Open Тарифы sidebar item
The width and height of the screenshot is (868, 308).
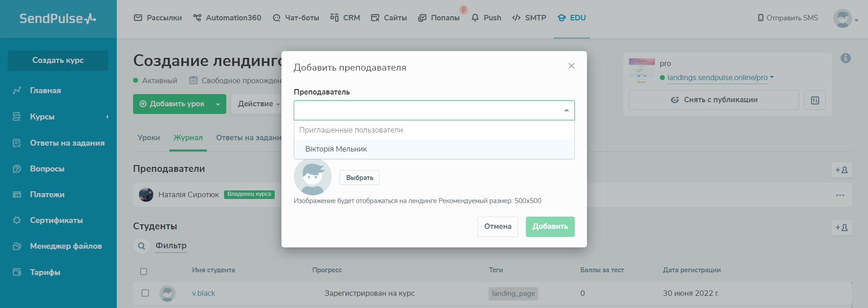[x=45, y=272]
